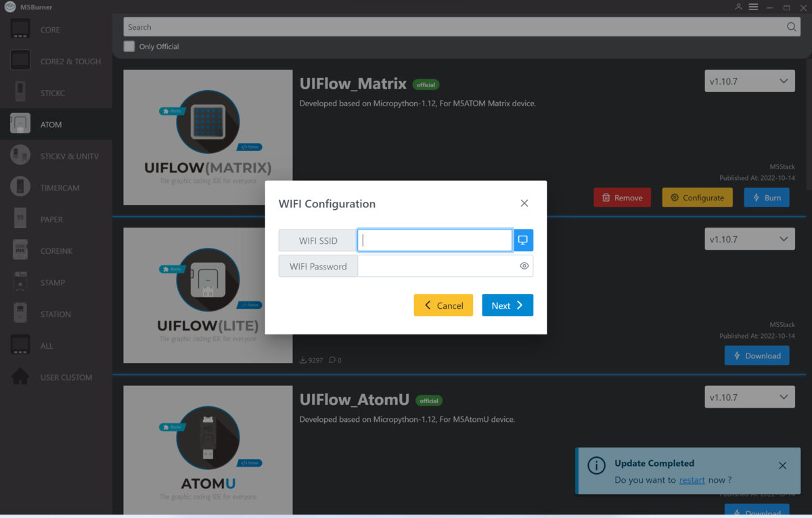Click the UIFlow_Matrix official badge
Screen dimensions: 812x518
pos(426,85)
